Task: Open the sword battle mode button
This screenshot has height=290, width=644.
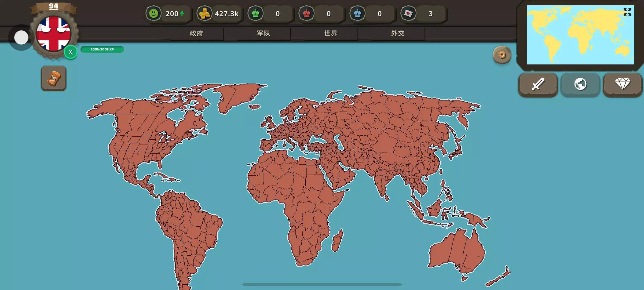Action: [x=538, y=84]
